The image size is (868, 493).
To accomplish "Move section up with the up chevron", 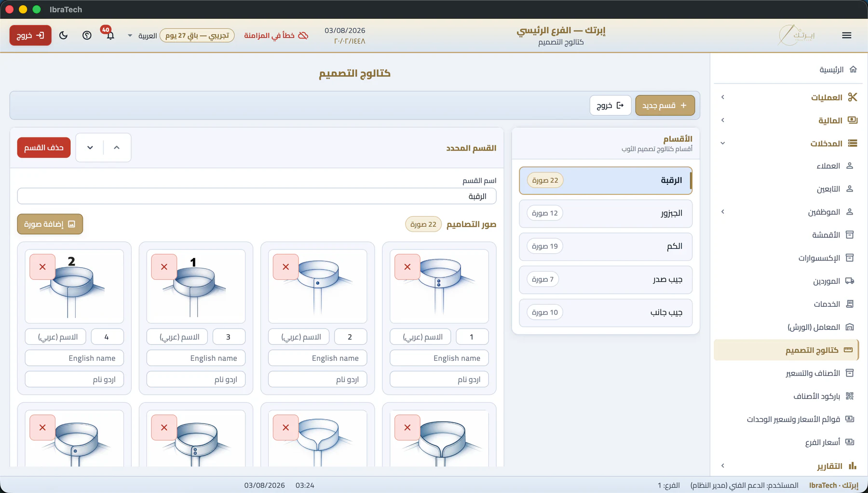I will click(117, 148).
